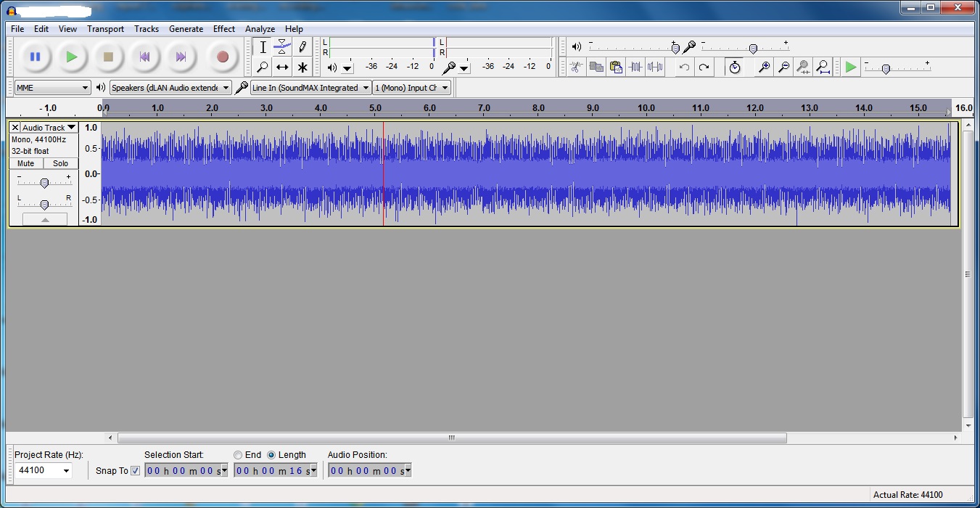Open the Generate menu

click(186, 29)
